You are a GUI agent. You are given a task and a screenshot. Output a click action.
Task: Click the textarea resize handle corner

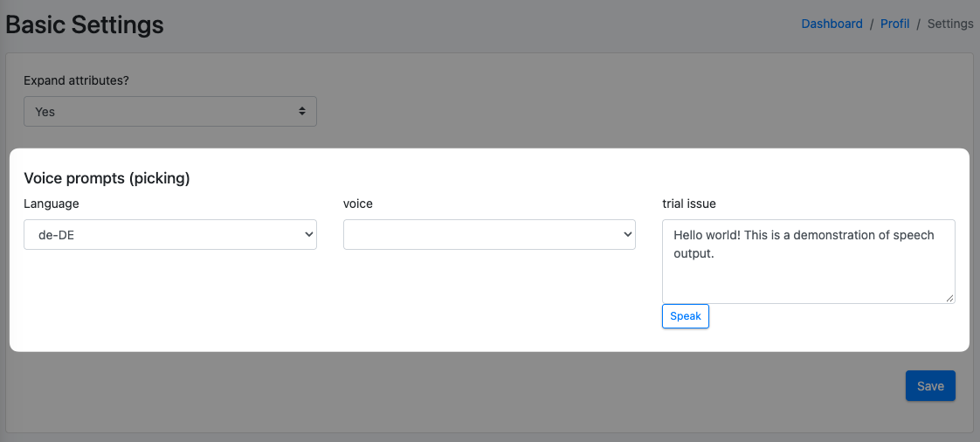click(950, 299)
